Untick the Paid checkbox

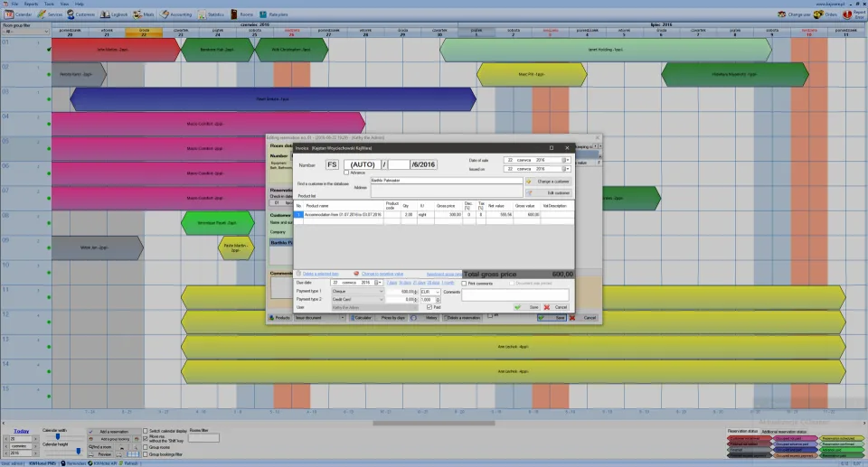tap(429, 307)
